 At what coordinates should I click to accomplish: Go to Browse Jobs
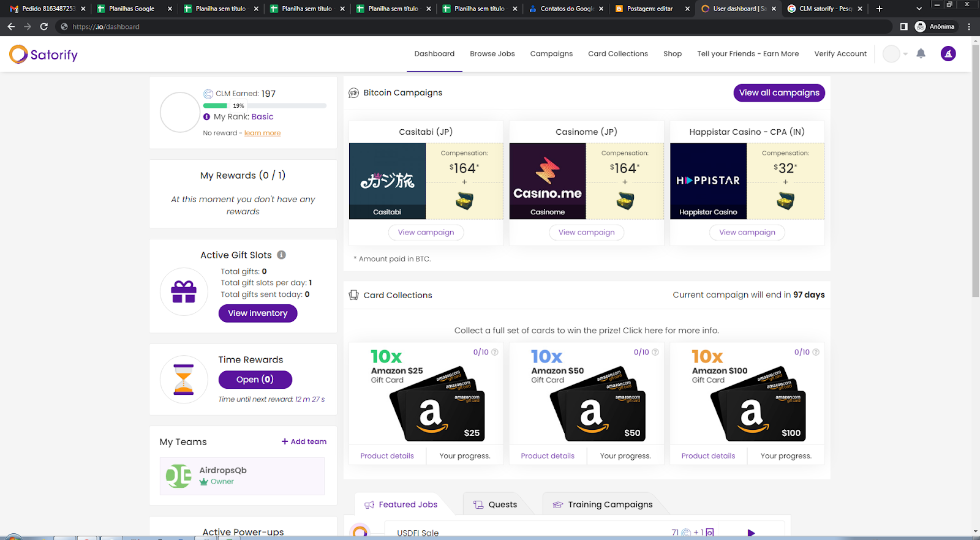(x=492, y=54)
